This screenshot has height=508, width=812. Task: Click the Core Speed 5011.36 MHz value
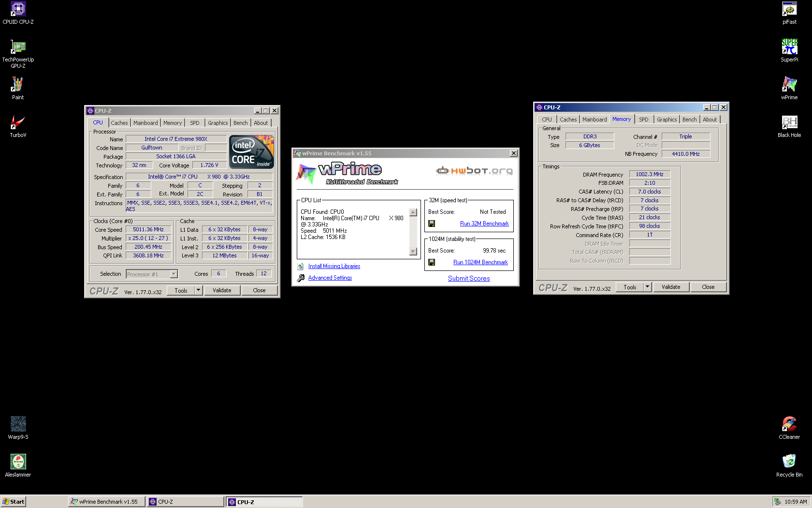(x=148, y=229)
